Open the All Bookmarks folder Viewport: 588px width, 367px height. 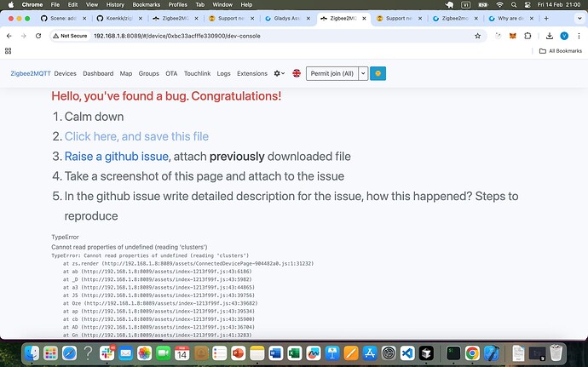coord(562,51)
